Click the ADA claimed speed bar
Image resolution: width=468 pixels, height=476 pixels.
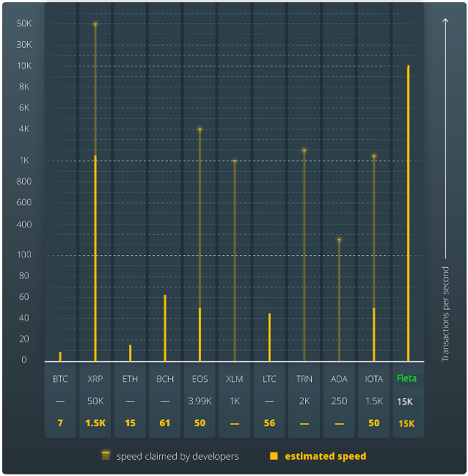pyautogui.click(x=339, y=301)
